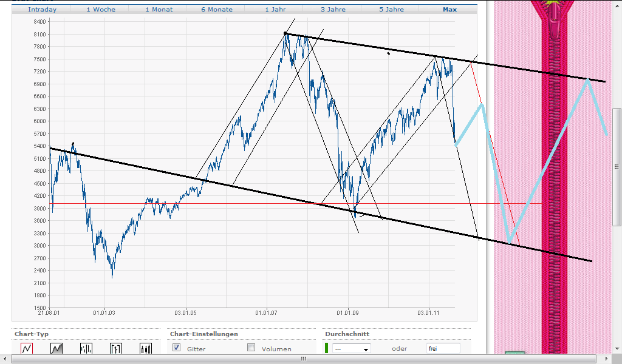Click the 1500 price axis label
Image resolution: width=622 pixels, height=364 pixels.
tap(39, 308)
